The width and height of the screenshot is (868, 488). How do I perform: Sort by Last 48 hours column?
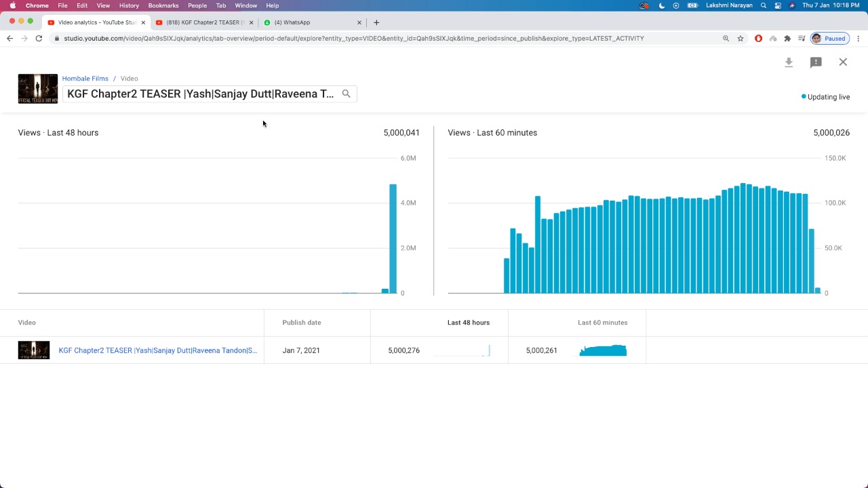point(469,323)
